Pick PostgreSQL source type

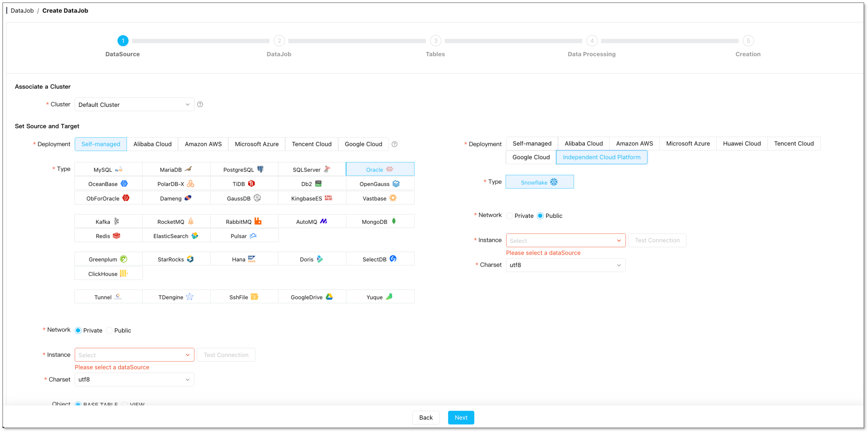(x=244, y=169)
